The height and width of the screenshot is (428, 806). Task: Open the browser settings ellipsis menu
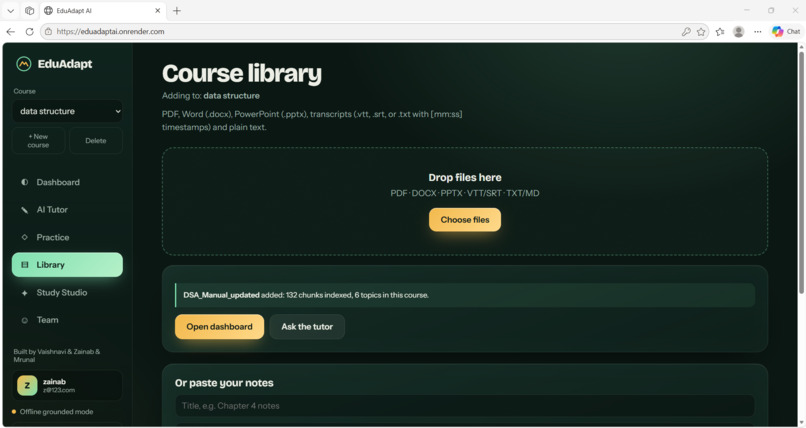(758, 32)
